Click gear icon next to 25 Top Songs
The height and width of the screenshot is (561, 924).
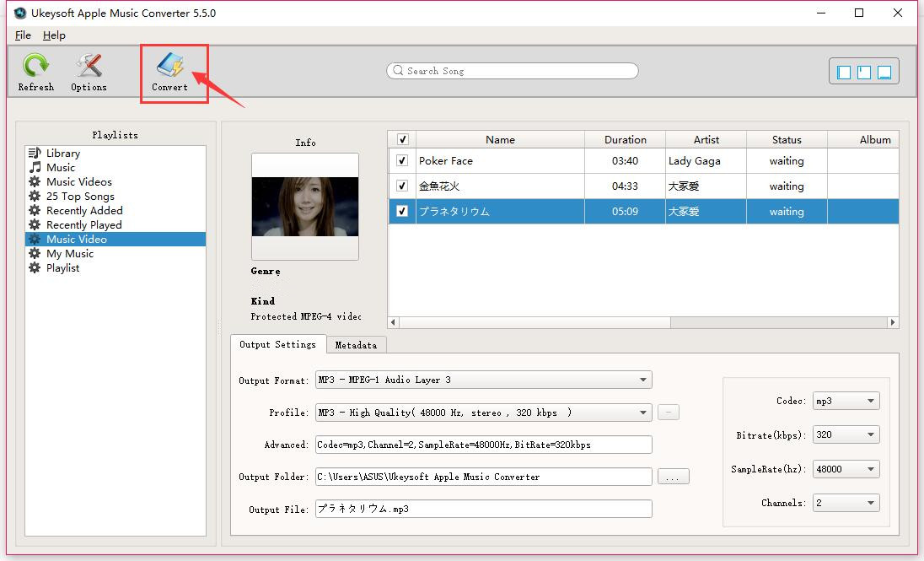[x=35, y=196]
